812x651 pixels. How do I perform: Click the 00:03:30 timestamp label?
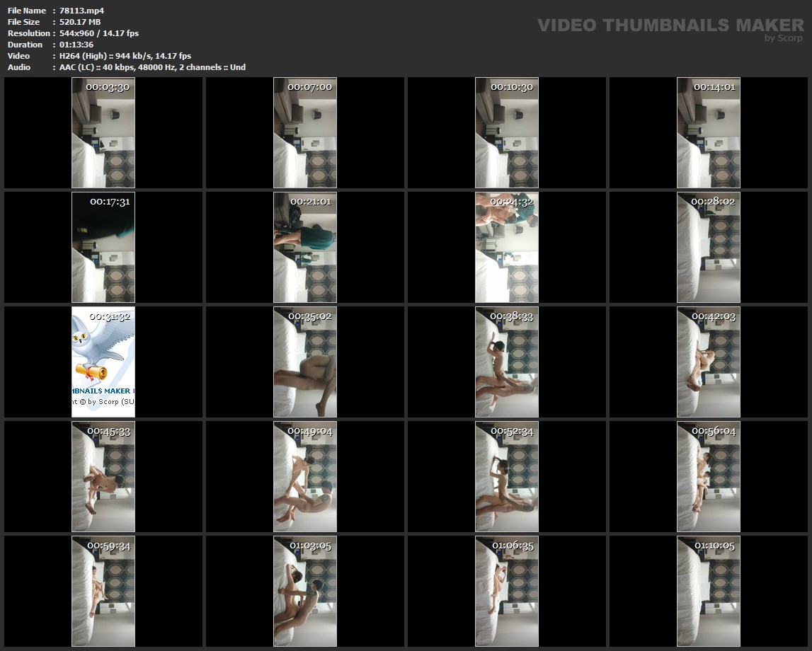tap(108, 87)
